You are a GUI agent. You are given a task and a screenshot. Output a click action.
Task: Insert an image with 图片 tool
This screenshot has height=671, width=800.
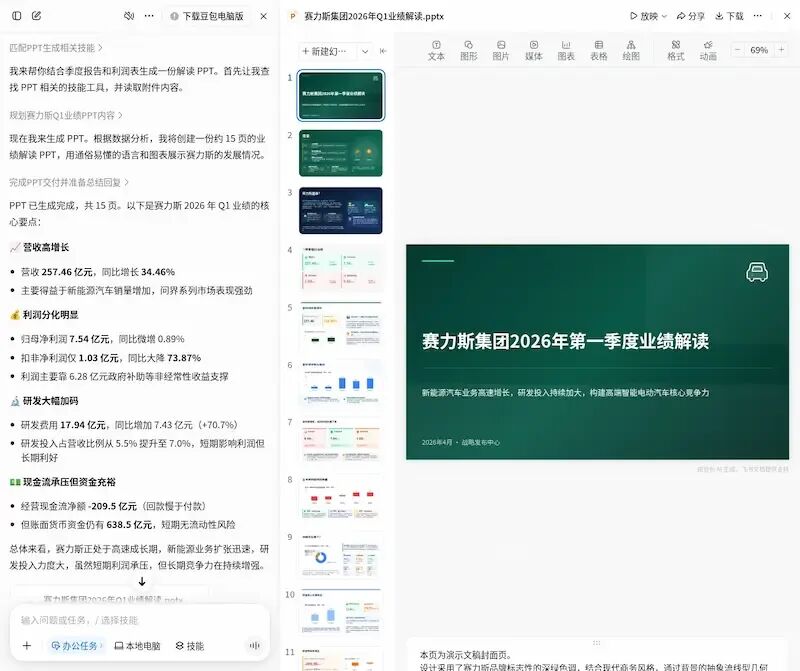tap(501, 50)
